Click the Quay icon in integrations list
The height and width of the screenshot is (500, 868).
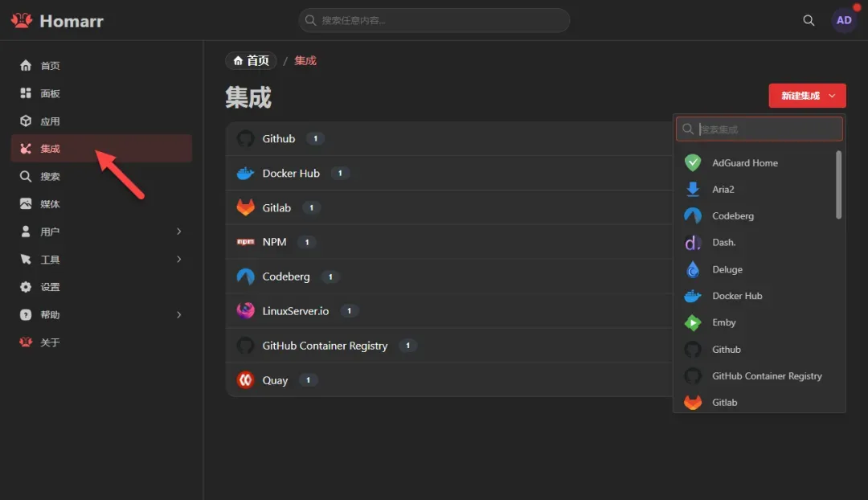point(245,380)
